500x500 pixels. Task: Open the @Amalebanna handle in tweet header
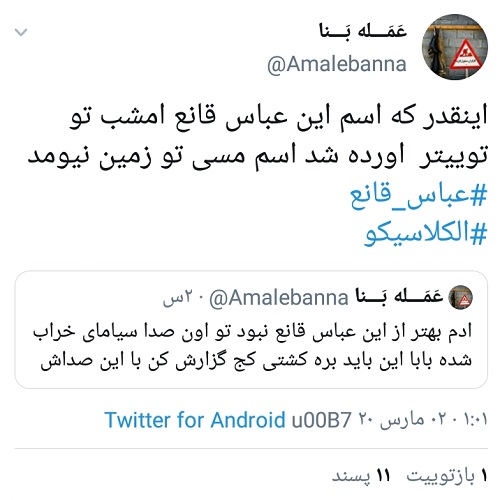(337, 64)
